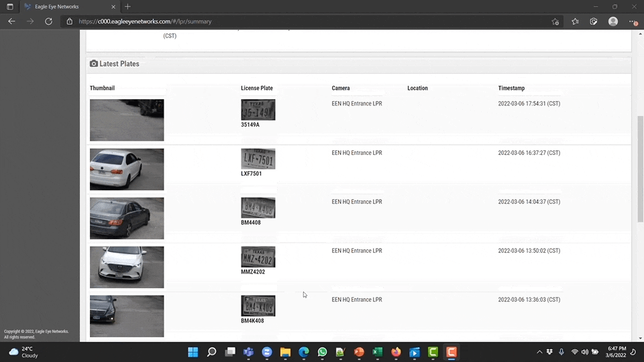
Task: Open taskbar Search
Action: pos(211,352)
